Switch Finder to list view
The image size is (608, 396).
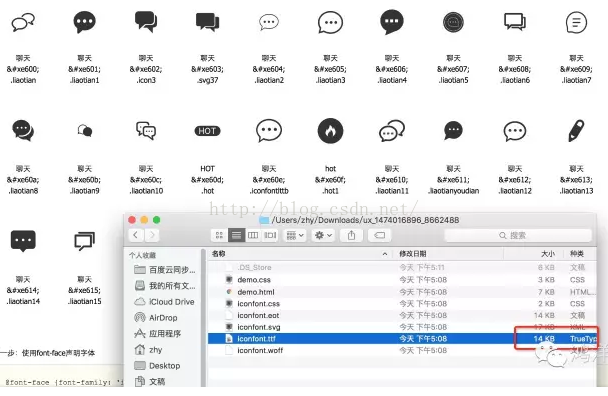[236, 235]
